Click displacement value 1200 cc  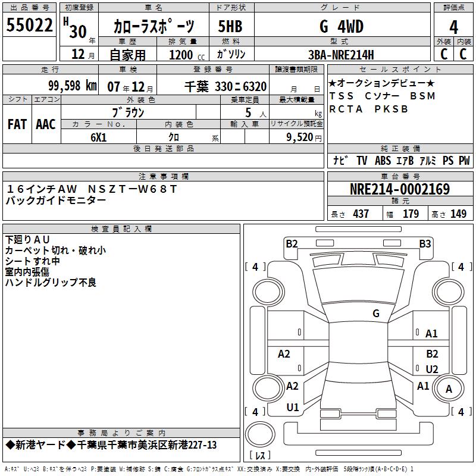pyautogui.click(x=187, y=55)
